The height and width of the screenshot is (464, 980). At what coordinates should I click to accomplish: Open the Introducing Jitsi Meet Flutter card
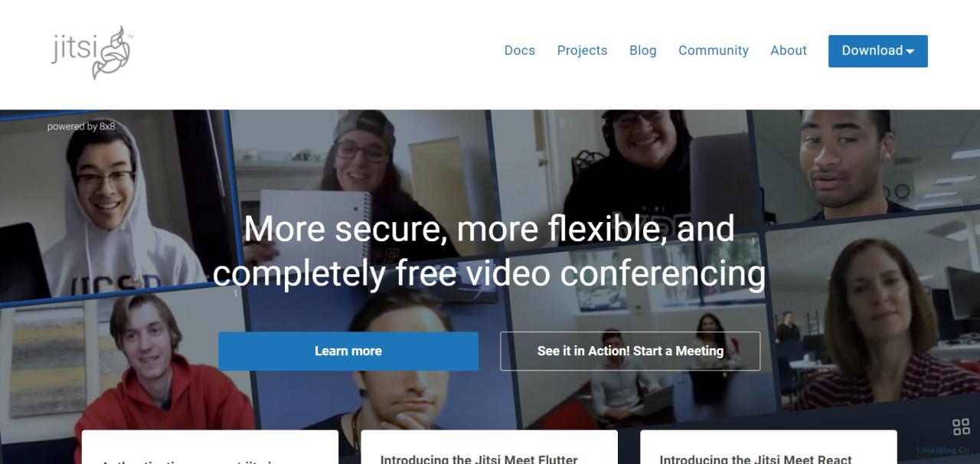coord(489,447)
